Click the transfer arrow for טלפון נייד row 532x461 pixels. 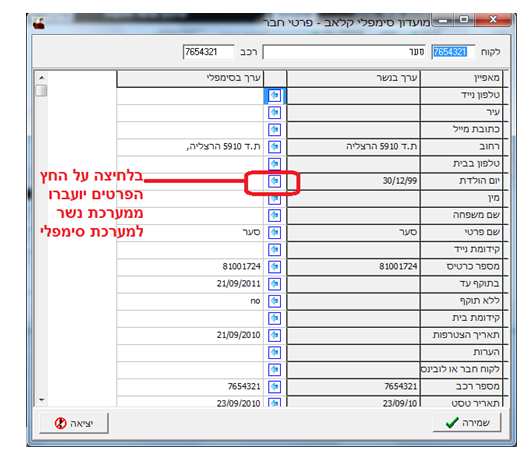coord(274,95)
